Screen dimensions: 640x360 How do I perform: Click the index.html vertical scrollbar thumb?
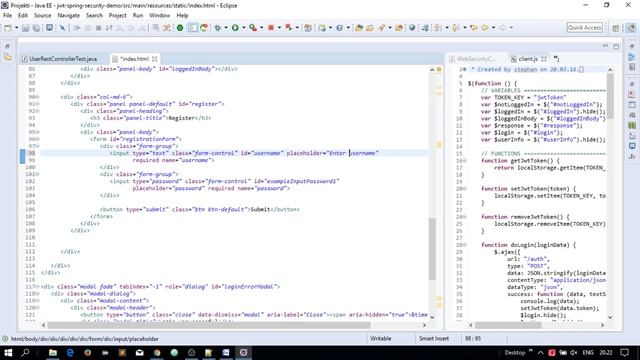[x=432, y=249]
